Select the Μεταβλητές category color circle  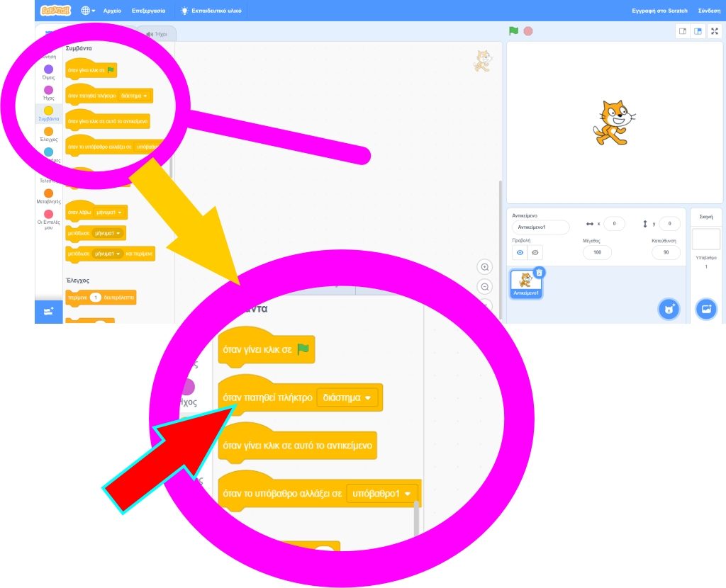click(x=48, y=193)
